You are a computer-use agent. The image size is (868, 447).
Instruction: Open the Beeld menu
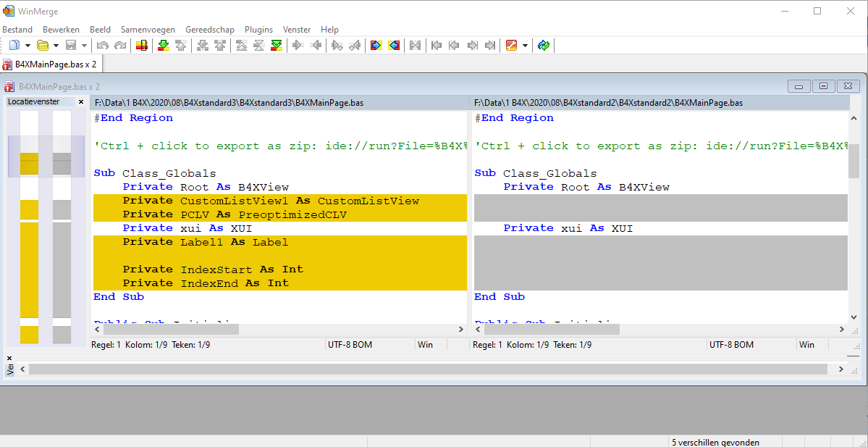click(x=100, y=30)
